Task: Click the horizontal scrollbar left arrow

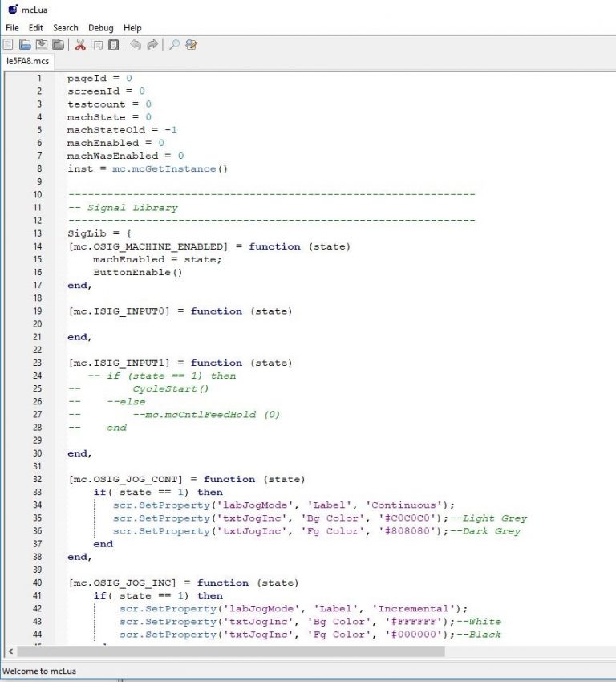Action: 10,652
